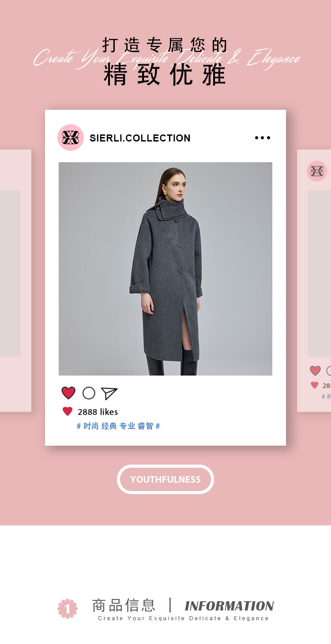Click the 2888 likes count text
Image resolution: width=331 pixels, height=644 pixels.
click(98, 412)
